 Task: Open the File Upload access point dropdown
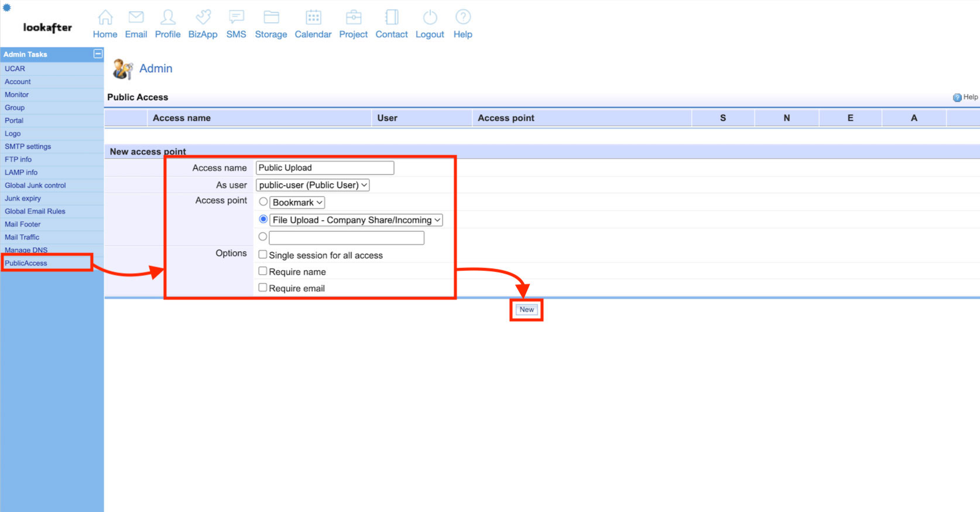[356, 220]
